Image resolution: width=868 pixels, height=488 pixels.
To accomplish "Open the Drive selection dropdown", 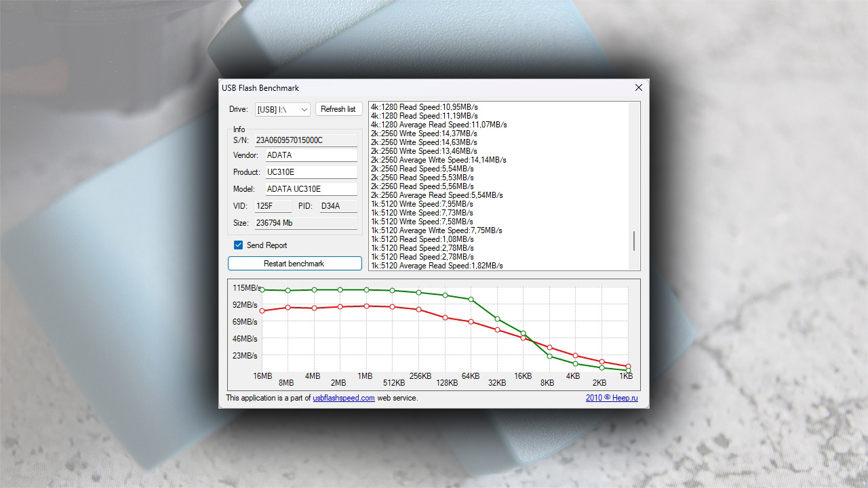I will tap(283, 109).
